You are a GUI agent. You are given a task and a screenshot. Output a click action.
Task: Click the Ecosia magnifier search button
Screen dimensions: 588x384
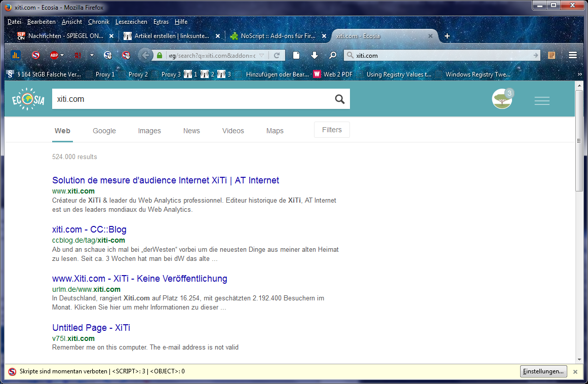tap(340, 99)
